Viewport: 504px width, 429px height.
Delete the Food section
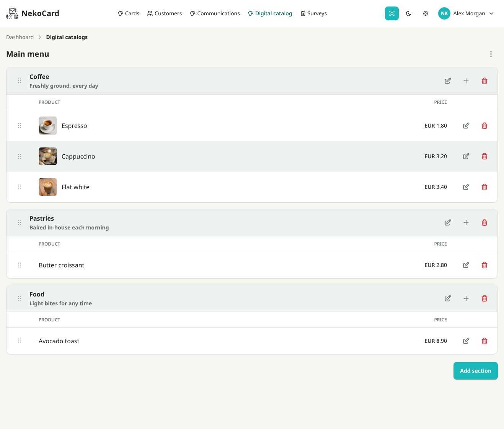pyautogui.click(x=484, y=298)
